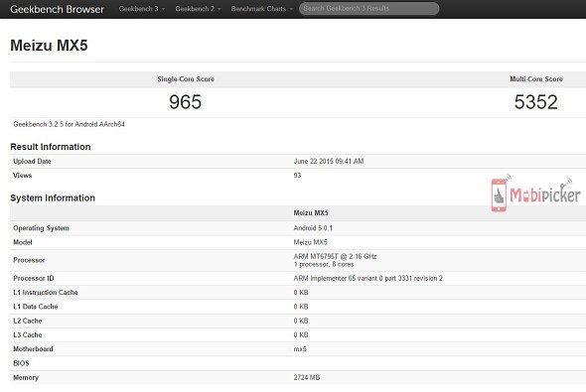Image resolution: width=586 pixels, height=392 pixels.
Task: Focus the Search Geekbench 3 Results field
Action: tap(368, 9)
